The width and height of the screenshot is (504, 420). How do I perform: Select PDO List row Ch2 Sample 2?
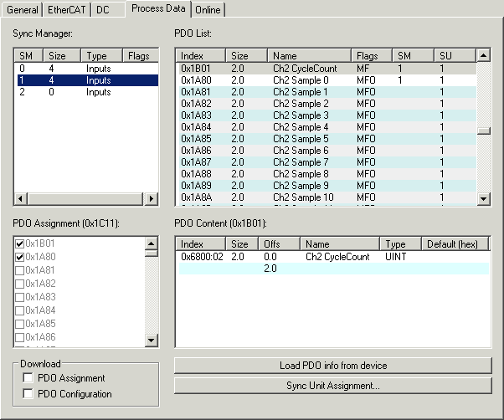click(x=327, y=104)
